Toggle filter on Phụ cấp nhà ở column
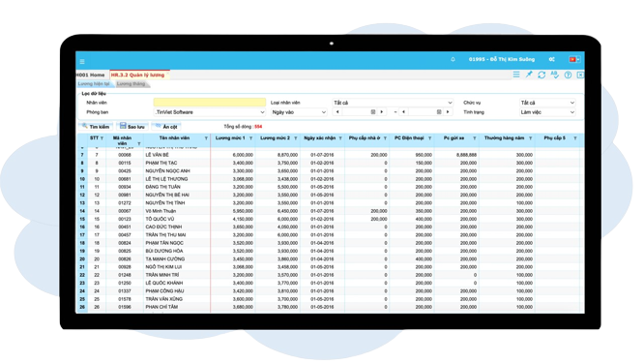The width and height of the screenshot is (644, 363). [385, 138]
